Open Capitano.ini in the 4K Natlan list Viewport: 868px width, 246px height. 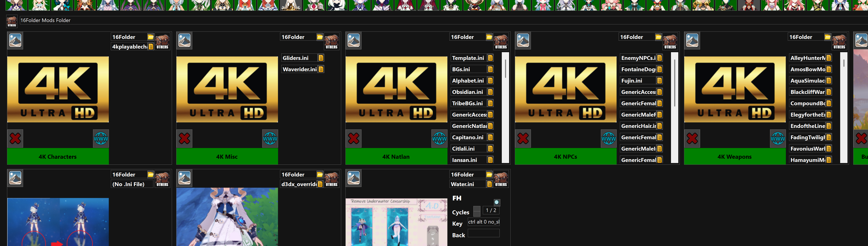(468, 137)
